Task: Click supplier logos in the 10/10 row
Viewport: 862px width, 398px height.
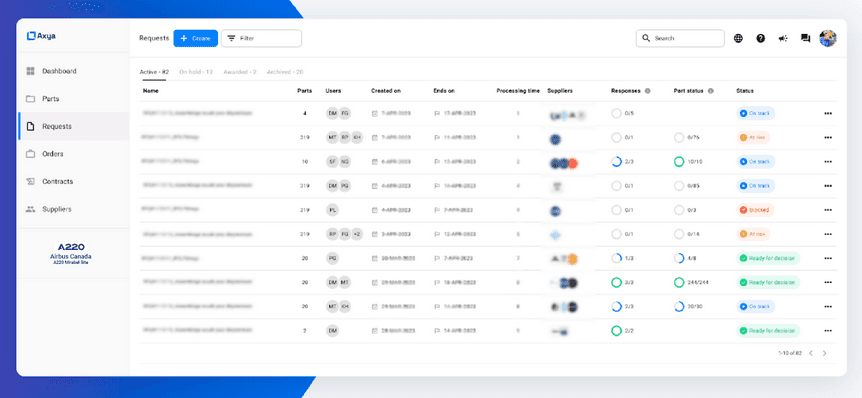Action: (563, 163)
